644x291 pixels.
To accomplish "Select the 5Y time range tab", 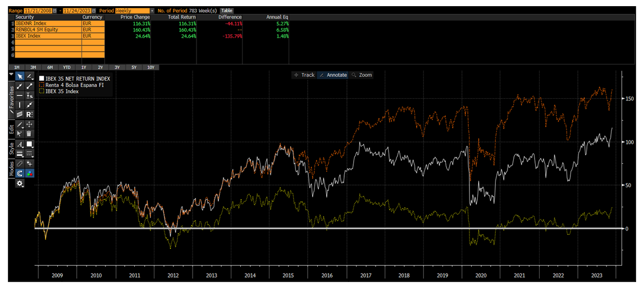I will pos(134,67).
